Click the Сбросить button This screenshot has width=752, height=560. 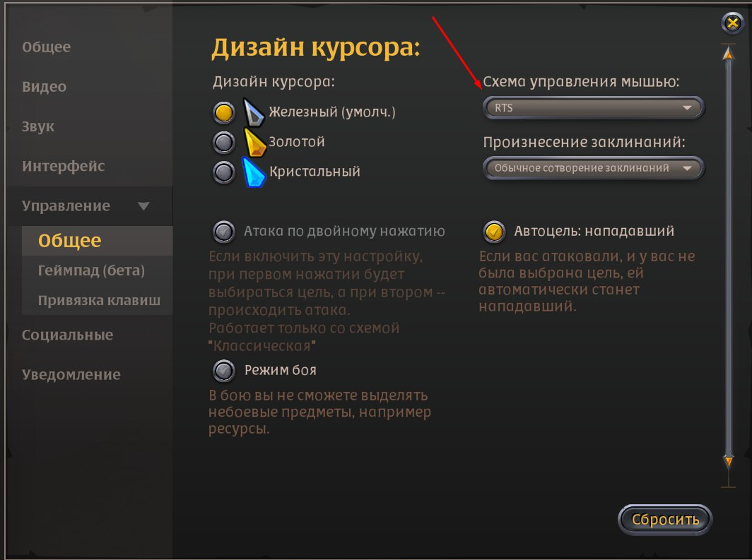coord(665,520)
